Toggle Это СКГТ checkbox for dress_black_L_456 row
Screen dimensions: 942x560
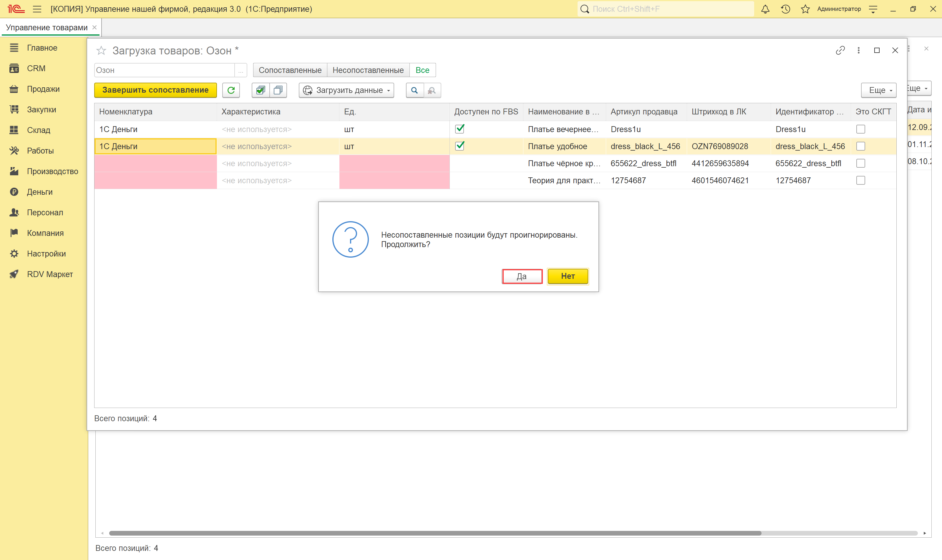pyautogui.click(x=860, y=146)
